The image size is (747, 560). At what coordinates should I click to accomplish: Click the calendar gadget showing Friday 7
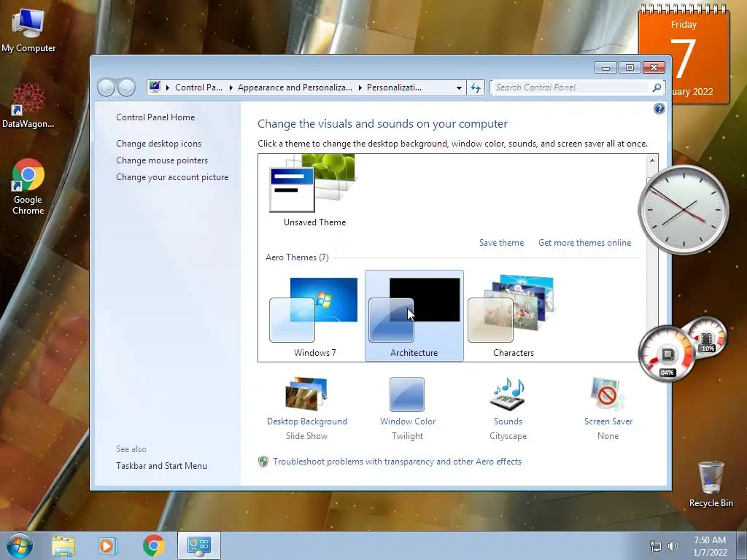683,54
